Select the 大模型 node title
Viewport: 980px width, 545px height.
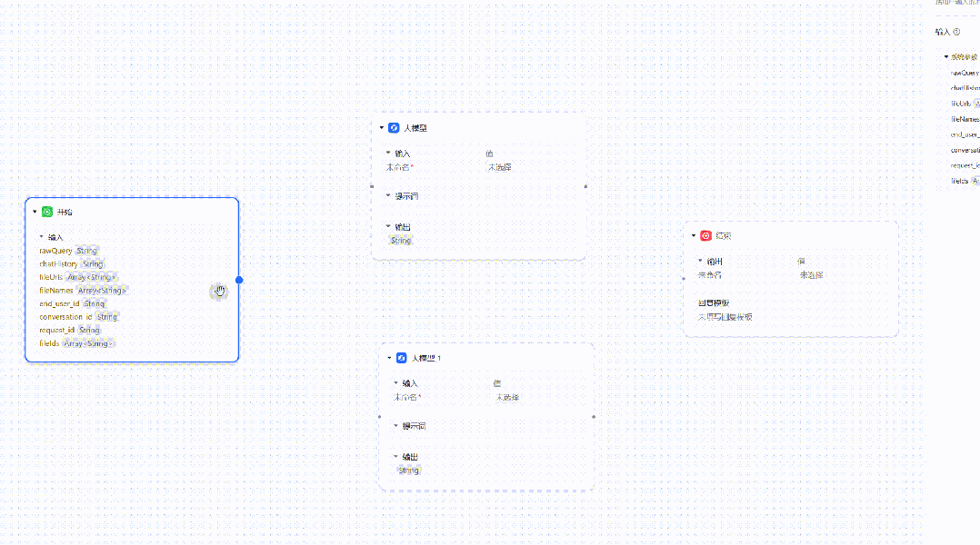tap(415, 128)
